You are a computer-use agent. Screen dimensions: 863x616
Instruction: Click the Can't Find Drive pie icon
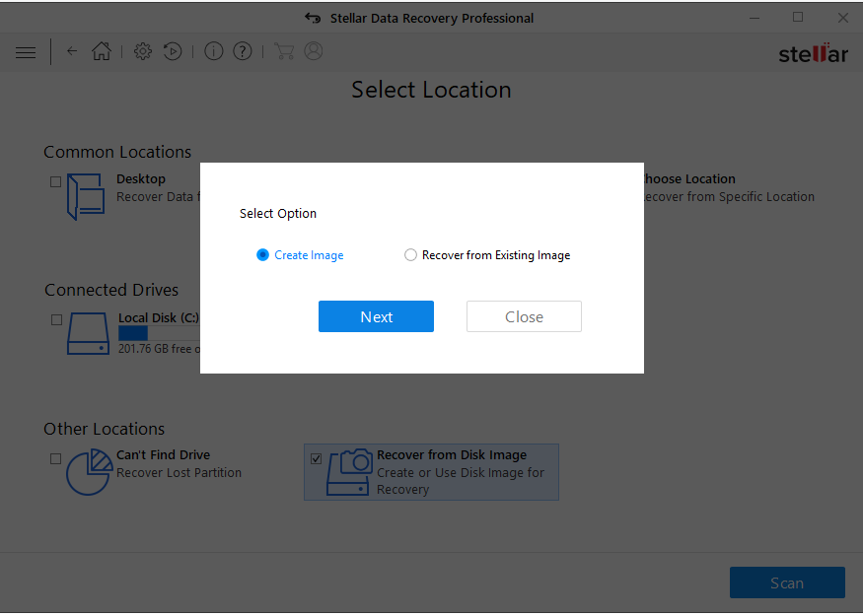(89, 472)
